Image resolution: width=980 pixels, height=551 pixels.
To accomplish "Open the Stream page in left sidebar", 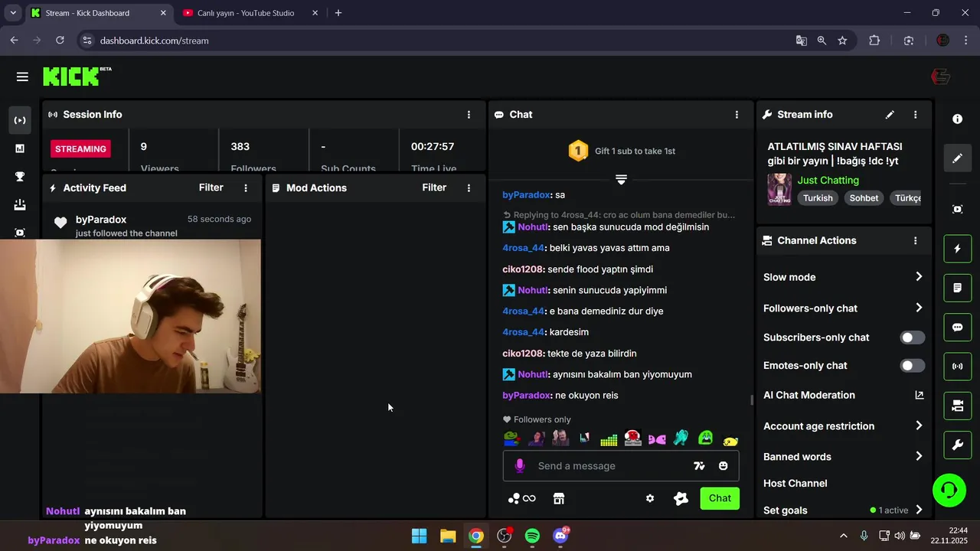I will click(20, 120).
